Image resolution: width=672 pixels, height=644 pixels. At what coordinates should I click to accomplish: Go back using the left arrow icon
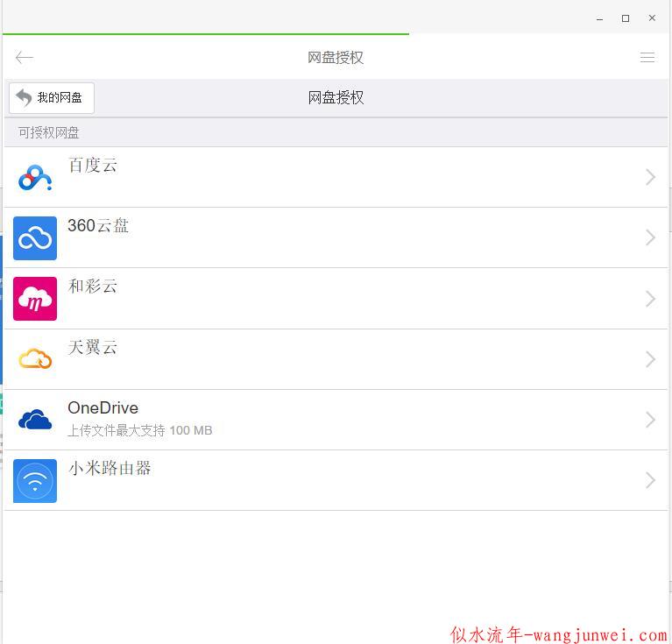pyautogui.click(x=24, y=58)
